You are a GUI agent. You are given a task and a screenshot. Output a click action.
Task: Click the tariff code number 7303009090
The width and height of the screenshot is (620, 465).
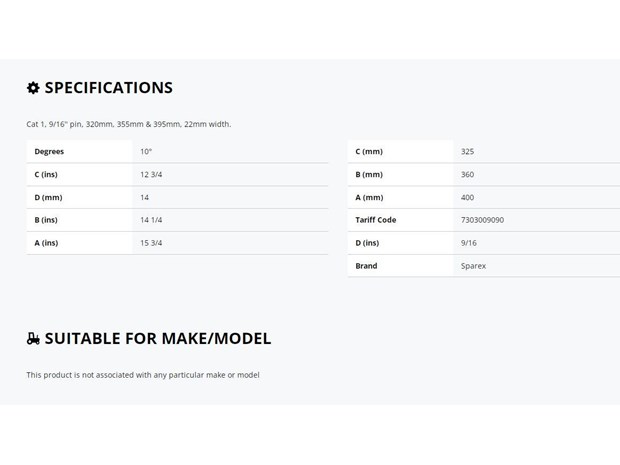pos(482,220)
